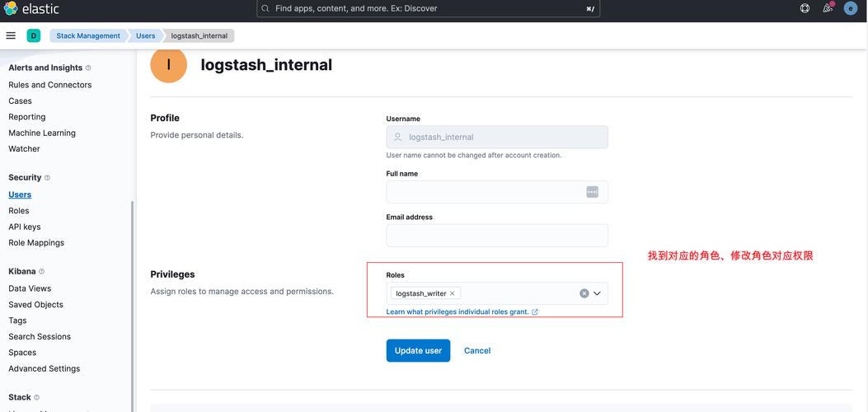Click info icon beside Security heading
Image resolution: width=868 pixels, height=412 pixels.
coord(47,178)
